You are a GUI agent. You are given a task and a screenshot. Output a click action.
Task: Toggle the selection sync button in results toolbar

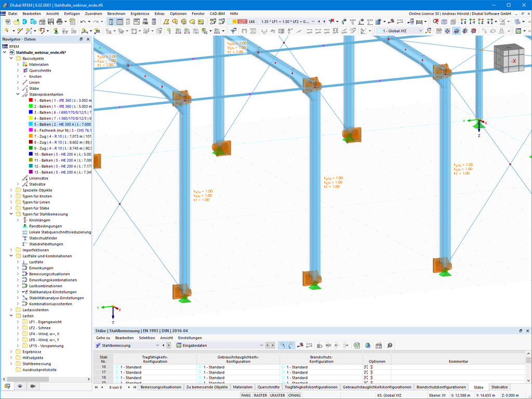[282, 345]
